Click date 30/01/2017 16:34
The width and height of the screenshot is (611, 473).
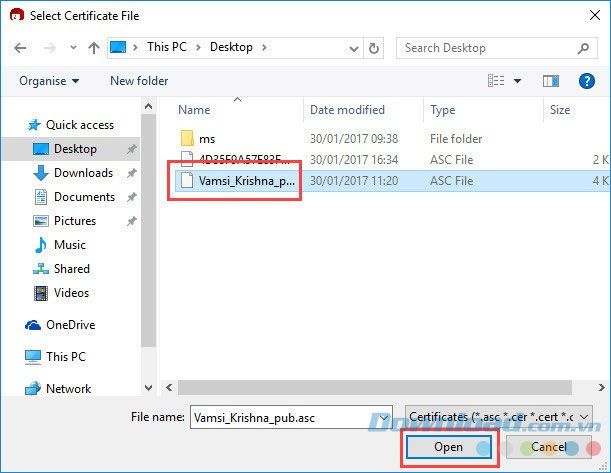click(354, 160)
